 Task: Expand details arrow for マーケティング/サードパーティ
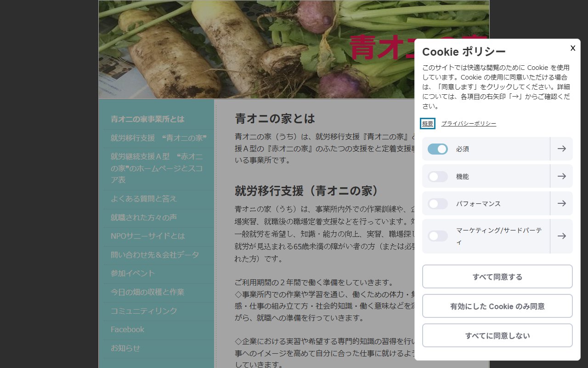[x=561, y=236]
